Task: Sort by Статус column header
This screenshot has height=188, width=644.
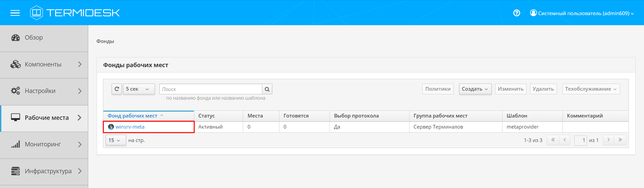Action: pos(218,116)
